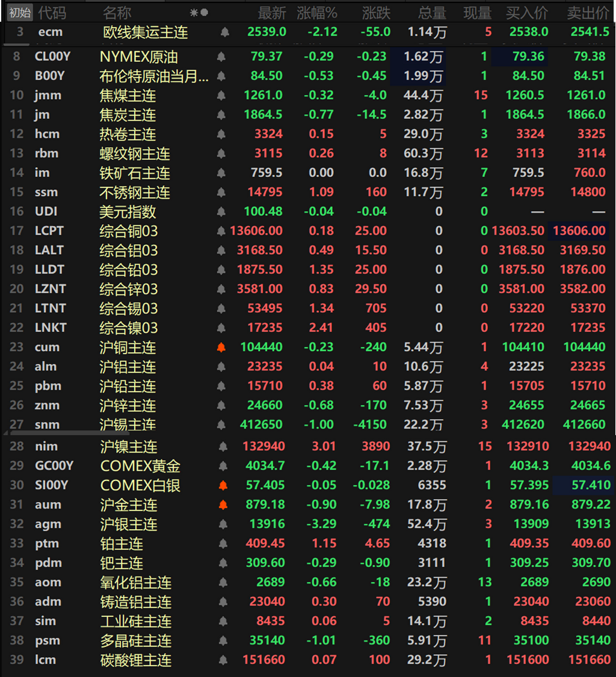The width and height of the screenshot is (616, 677).
Task: Click the orange active bell for 沪铜主连
Action: 221,347
